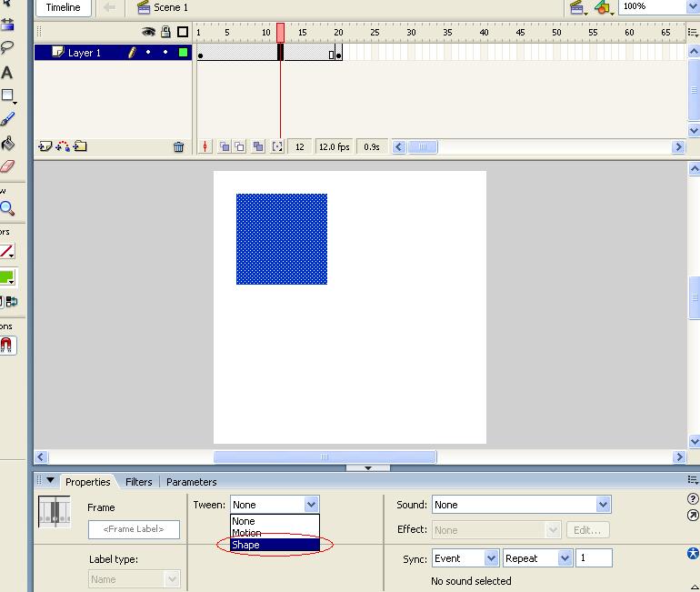Switch to the Parameters tab
The image size is (700, 592).
coord(191,482)
